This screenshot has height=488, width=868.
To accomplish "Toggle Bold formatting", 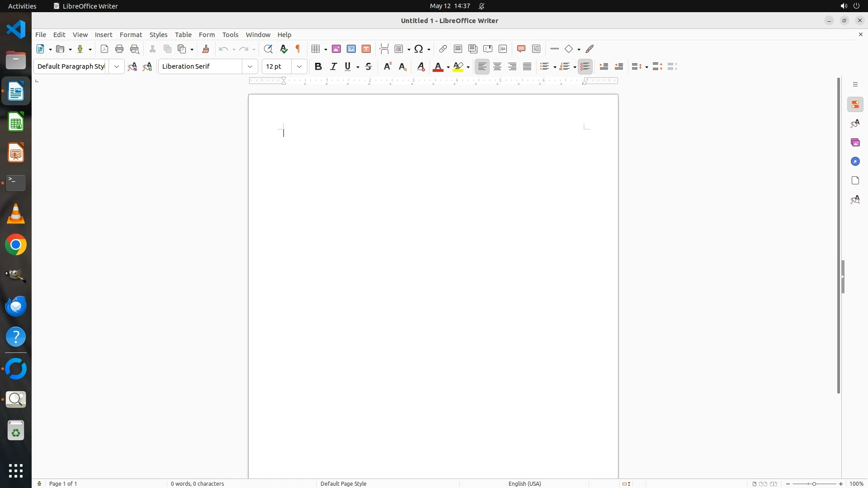I will (318, 66).
